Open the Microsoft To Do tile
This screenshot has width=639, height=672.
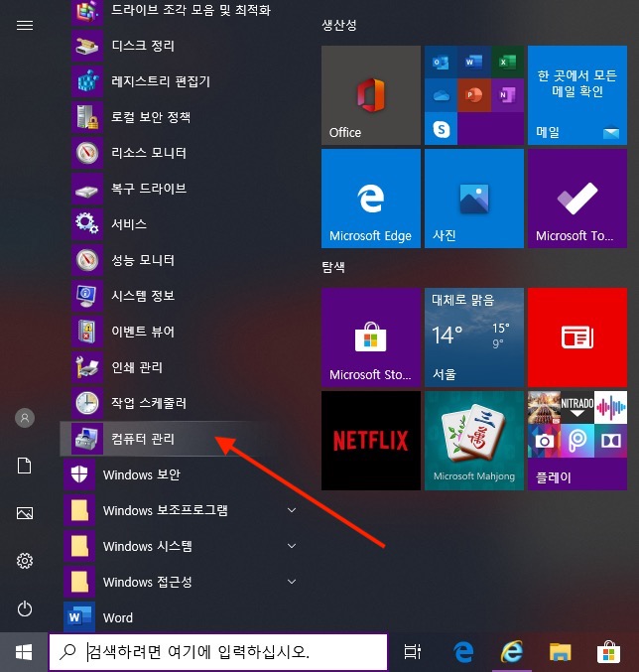point(577,199)
